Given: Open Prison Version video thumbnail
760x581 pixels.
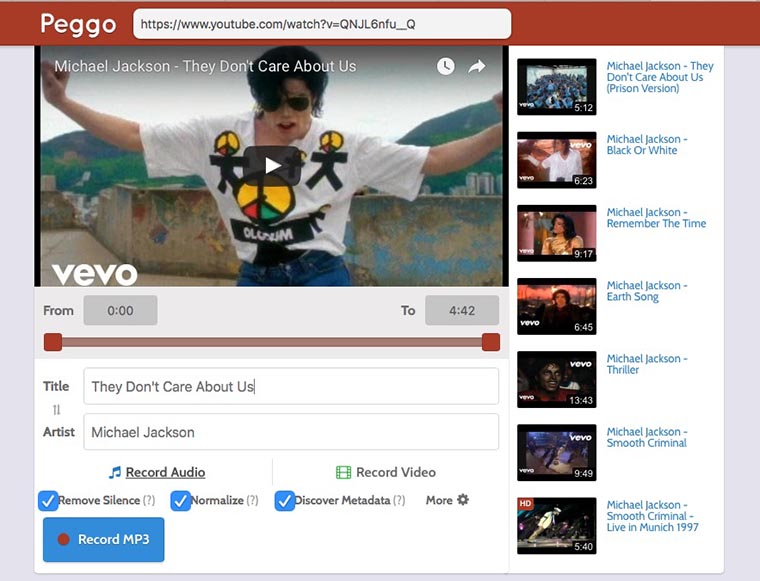Looking at the screenshot, I should point(556,87).
